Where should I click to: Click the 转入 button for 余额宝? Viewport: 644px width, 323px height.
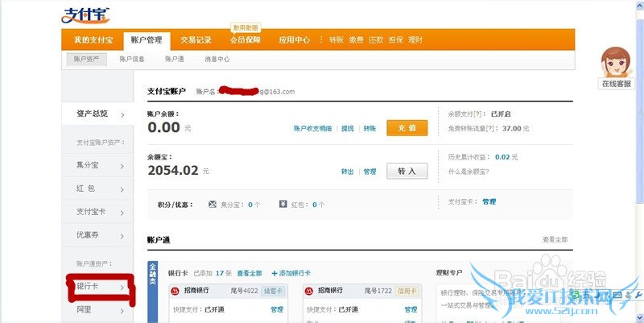point(407,171)
